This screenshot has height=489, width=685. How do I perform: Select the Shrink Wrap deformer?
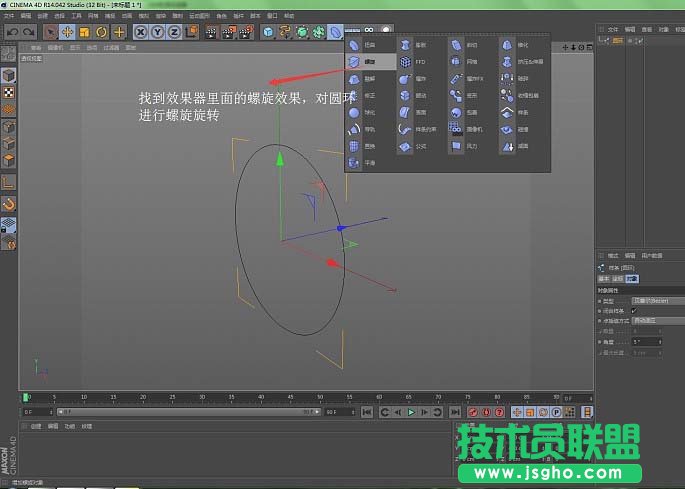[523, 95]
